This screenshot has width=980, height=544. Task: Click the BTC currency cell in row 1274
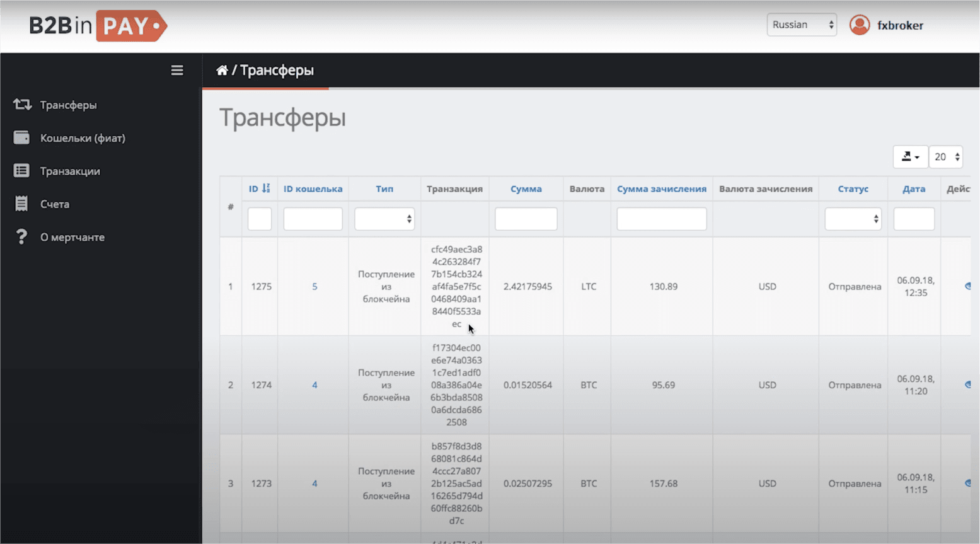[x=589, y=385]
